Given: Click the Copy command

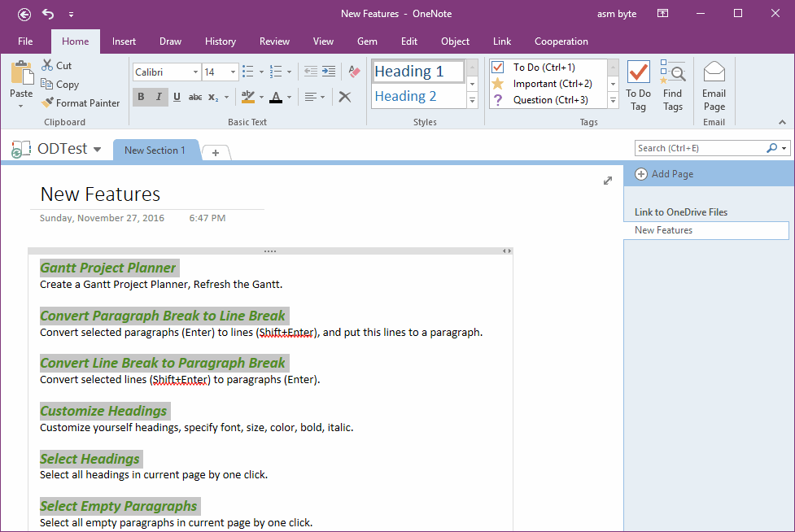Looking at the screenshot, I should (x=60, y=84).
